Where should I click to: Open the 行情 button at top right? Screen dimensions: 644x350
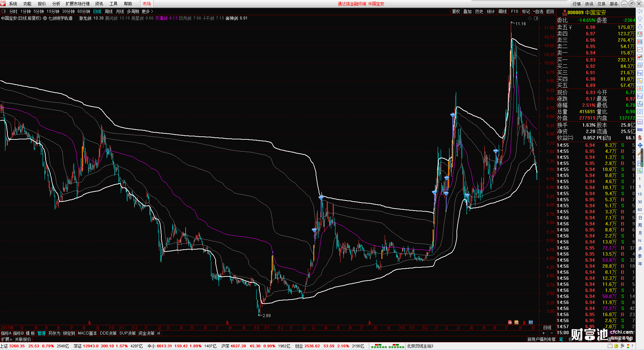(x=577, y=4)
